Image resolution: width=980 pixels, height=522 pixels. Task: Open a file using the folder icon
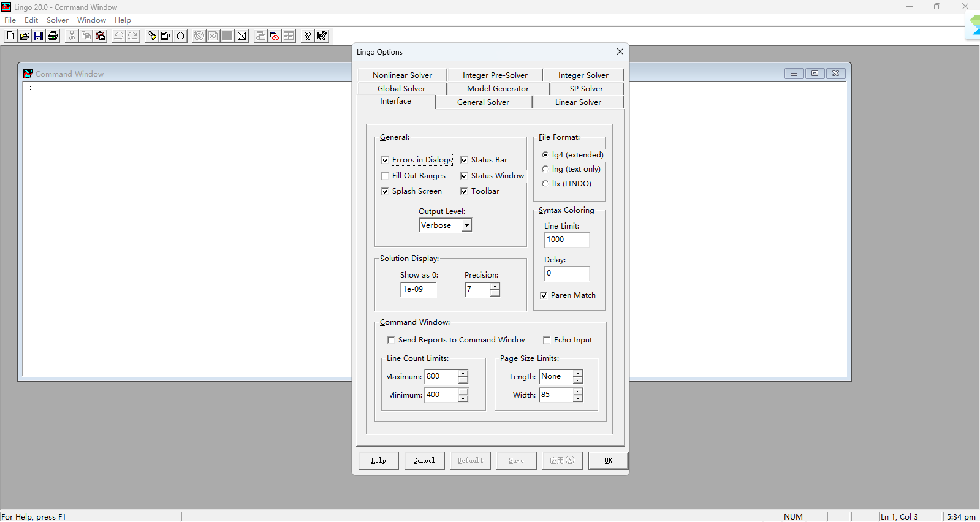(25, 36)
